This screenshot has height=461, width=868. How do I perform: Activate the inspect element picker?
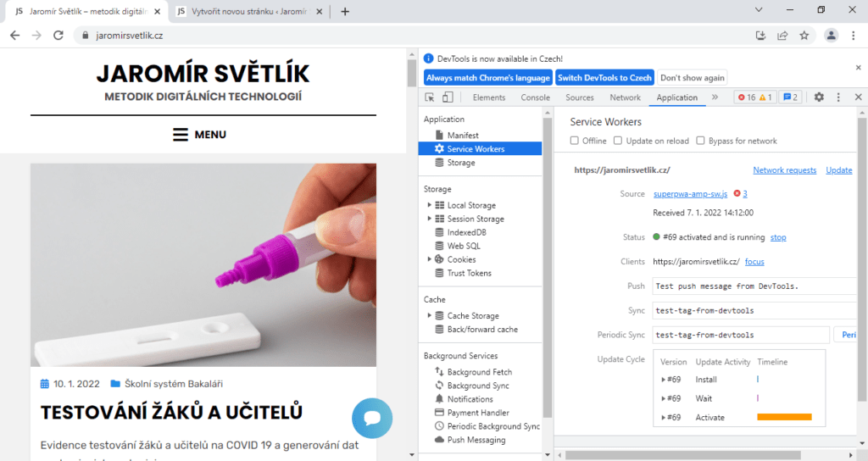point(430,97)
